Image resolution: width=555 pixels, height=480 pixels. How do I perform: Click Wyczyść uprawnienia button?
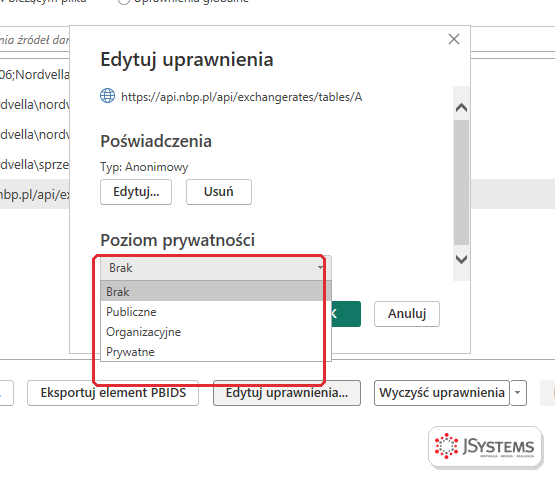coord(442,393)
